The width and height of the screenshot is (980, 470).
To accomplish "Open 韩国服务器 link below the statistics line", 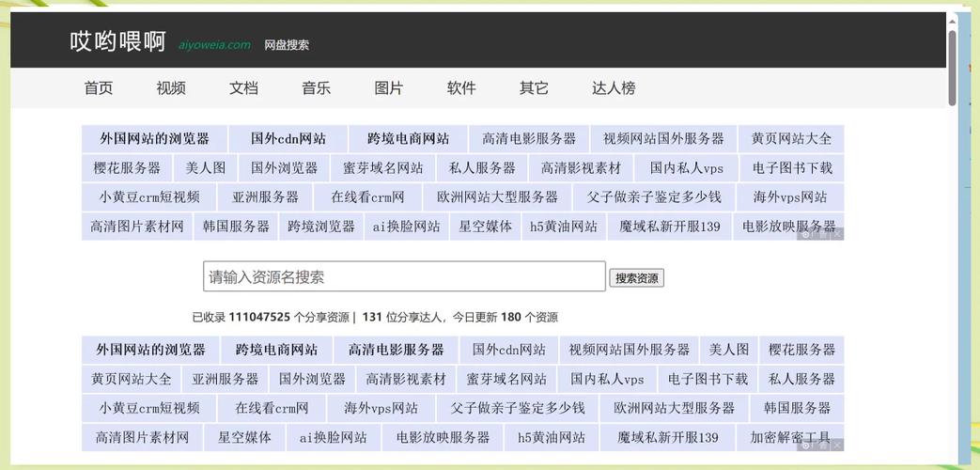I will (x=797, y=409).
